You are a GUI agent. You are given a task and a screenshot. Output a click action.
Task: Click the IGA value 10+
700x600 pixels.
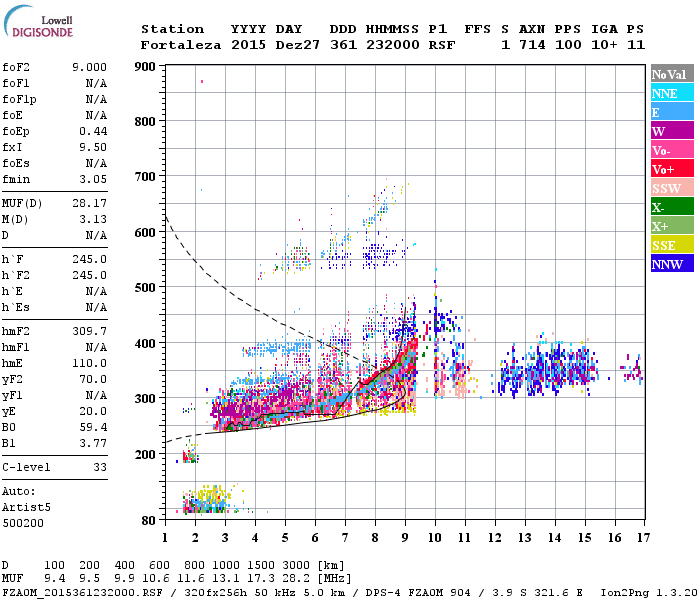click(x=604, y=45)
